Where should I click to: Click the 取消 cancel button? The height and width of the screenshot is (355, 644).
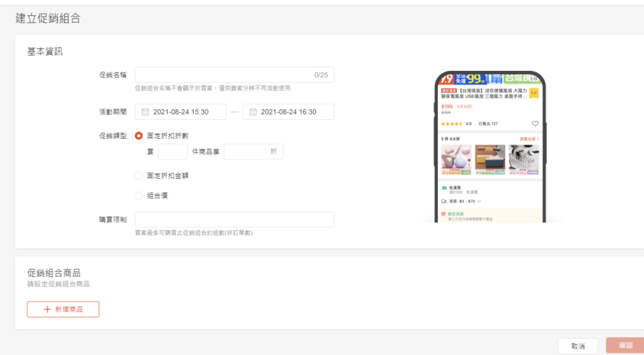tap(578, 346)
